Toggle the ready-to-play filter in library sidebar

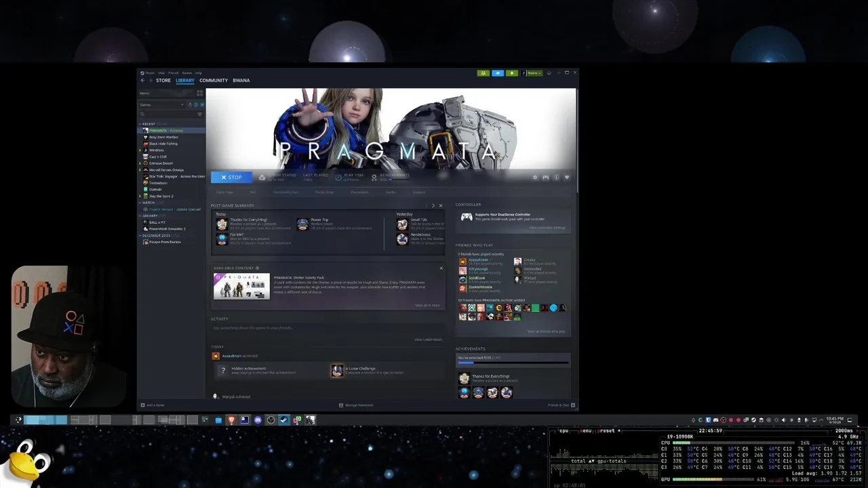202,105
